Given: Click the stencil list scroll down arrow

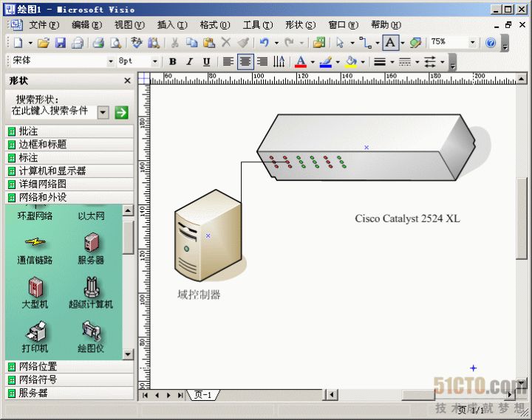Looking at the screenshot, I should click(128, 354).
